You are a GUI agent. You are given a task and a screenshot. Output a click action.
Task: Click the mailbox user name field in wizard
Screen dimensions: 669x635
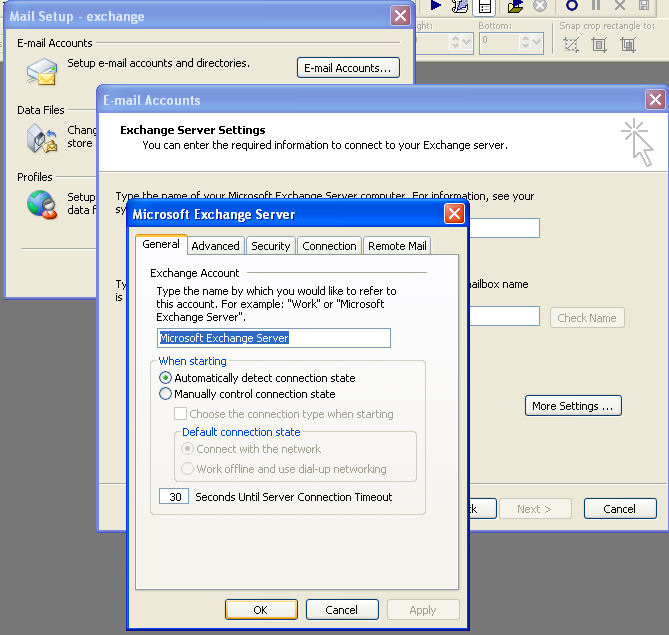click(505, 316)
